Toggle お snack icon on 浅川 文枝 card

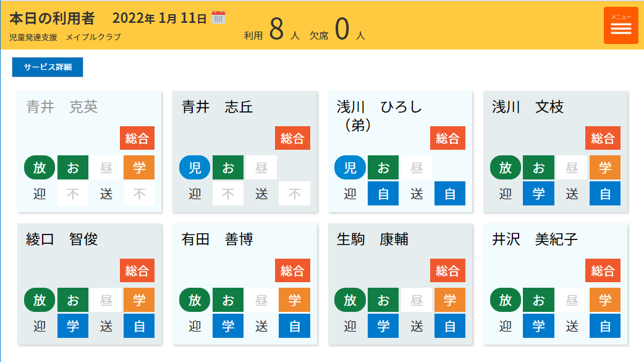pyautogui.click(x=538, y=168)
